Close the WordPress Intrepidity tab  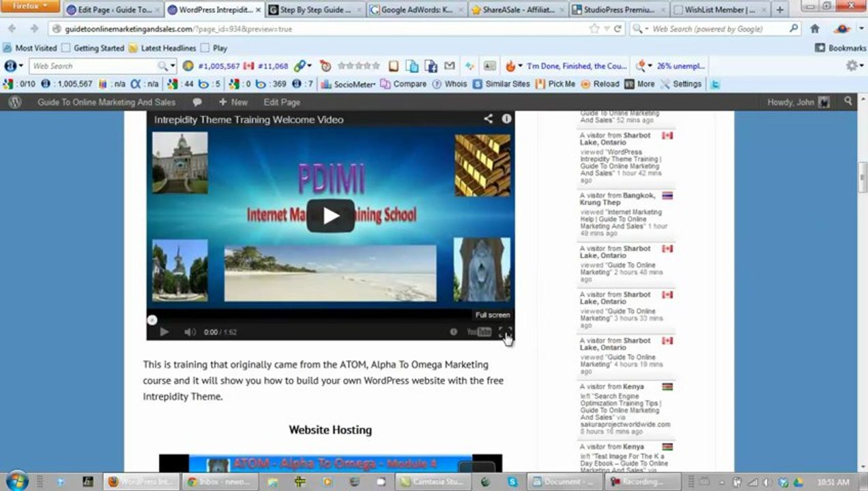point(258,10)
